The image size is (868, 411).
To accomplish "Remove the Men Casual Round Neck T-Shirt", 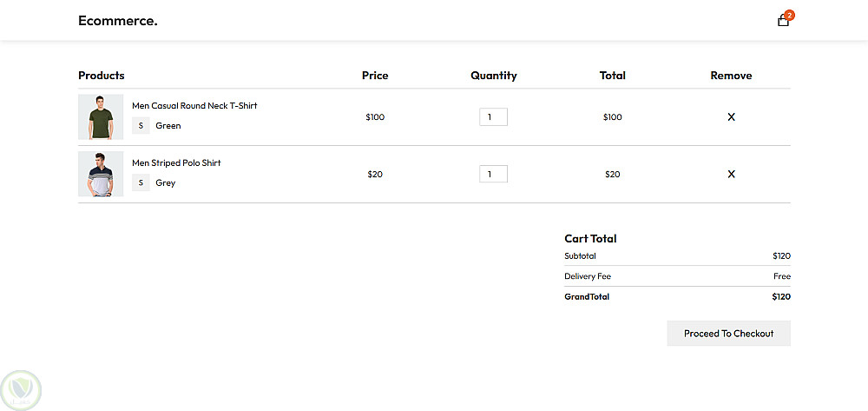I will tap(731, 117).
